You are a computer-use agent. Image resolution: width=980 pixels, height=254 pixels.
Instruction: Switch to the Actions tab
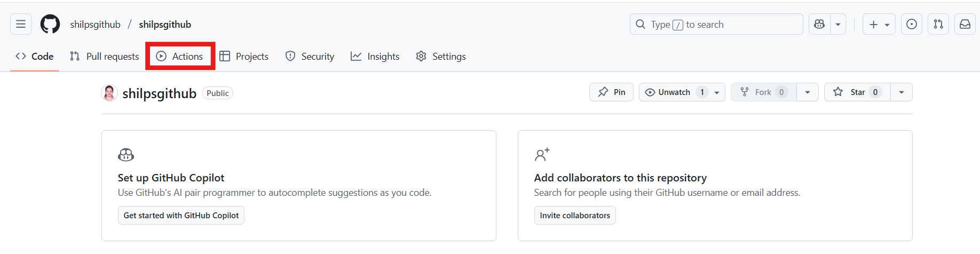tap(180, 57)
